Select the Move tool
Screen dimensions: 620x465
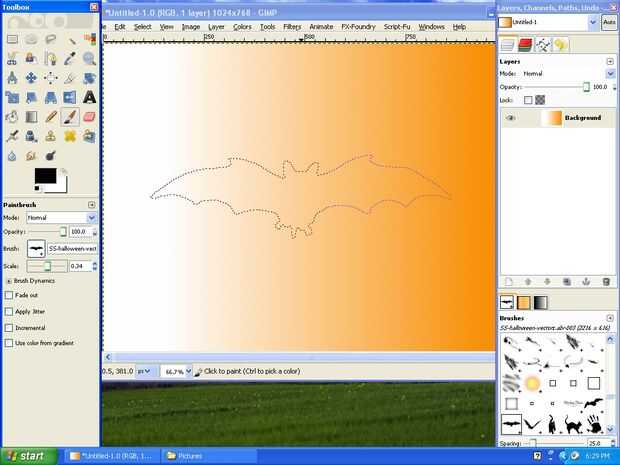pos(32,78)
